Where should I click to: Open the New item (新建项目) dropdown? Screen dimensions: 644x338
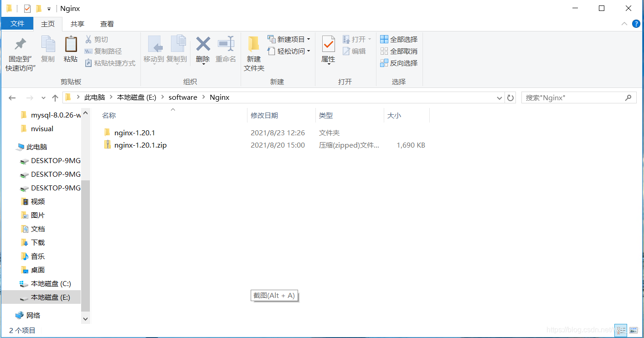coord(289,40)
